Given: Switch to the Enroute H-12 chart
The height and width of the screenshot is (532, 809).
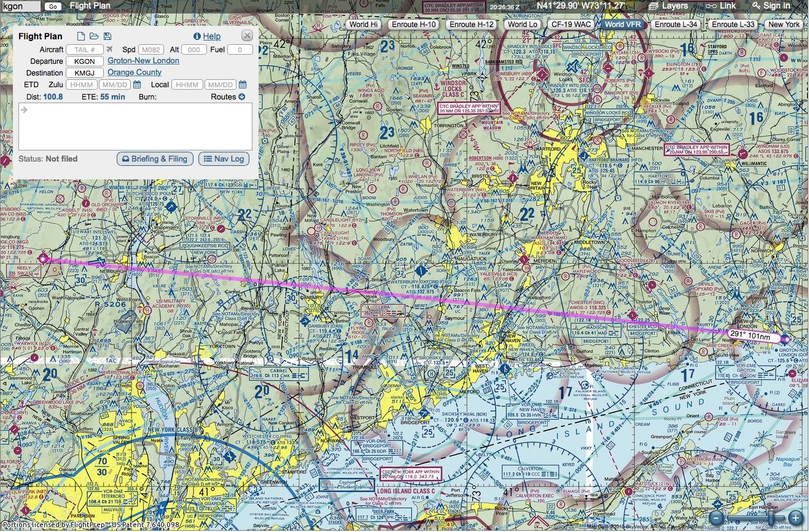Looking at the screenshot, I should [472, 25].
